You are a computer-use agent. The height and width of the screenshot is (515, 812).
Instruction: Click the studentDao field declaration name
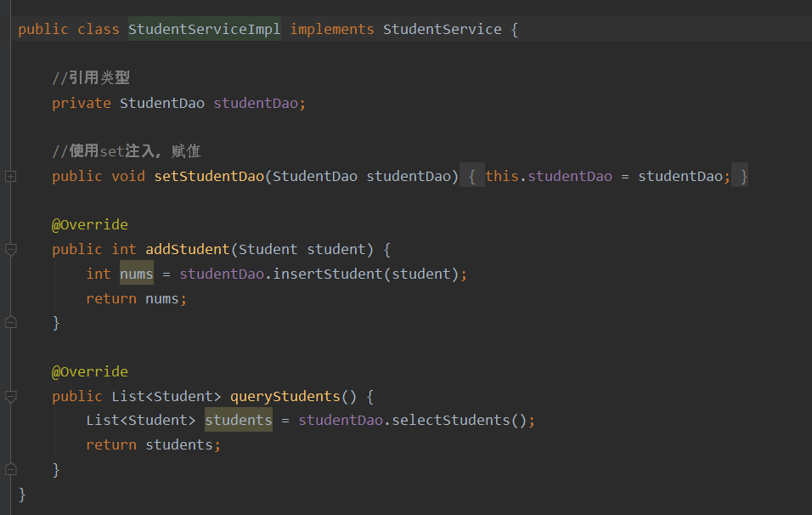point(256,103)
